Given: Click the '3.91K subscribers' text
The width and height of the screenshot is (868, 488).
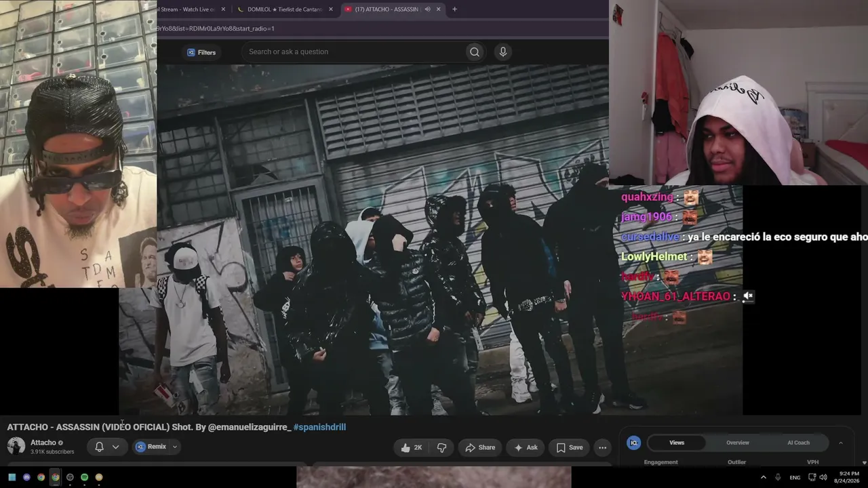Looking at the screenshot, I should [52, 452].
